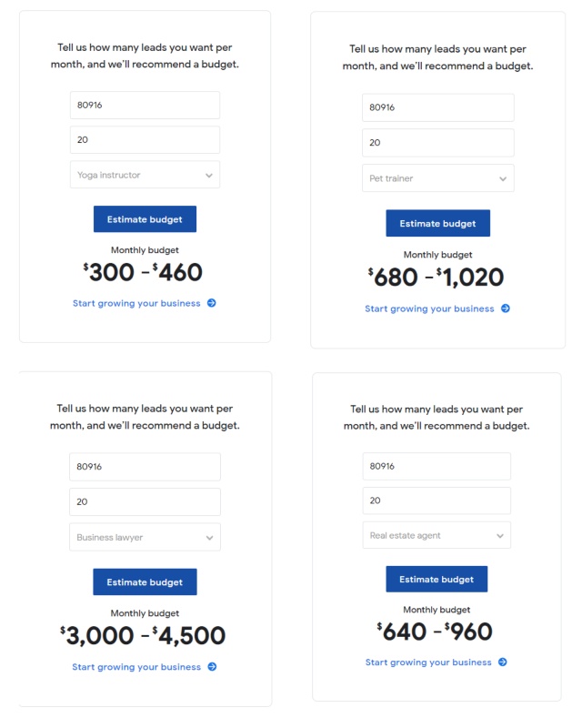Focus the 80916 zip field in Yoga card
582x728 pixels.
pyautogui.click(x=145, y=105)
